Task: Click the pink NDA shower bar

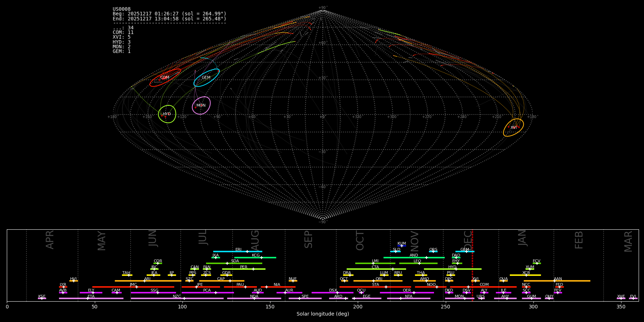Action: [x=254, y=298]
